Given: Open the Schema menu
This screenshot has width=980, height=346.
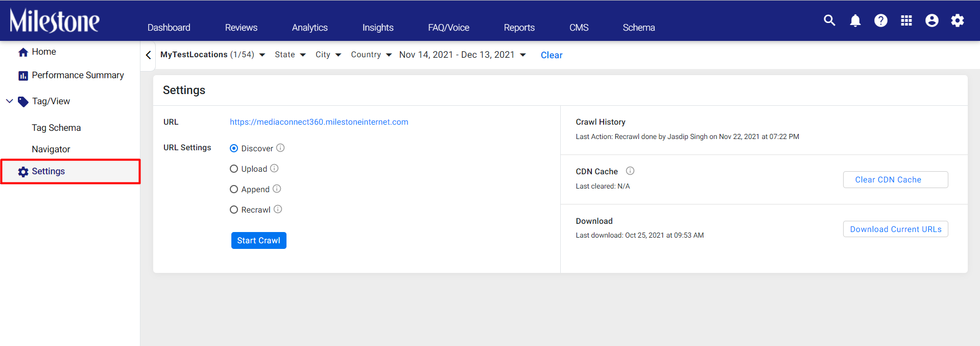Looking at the screenshot, I should (x=639, y=28).
